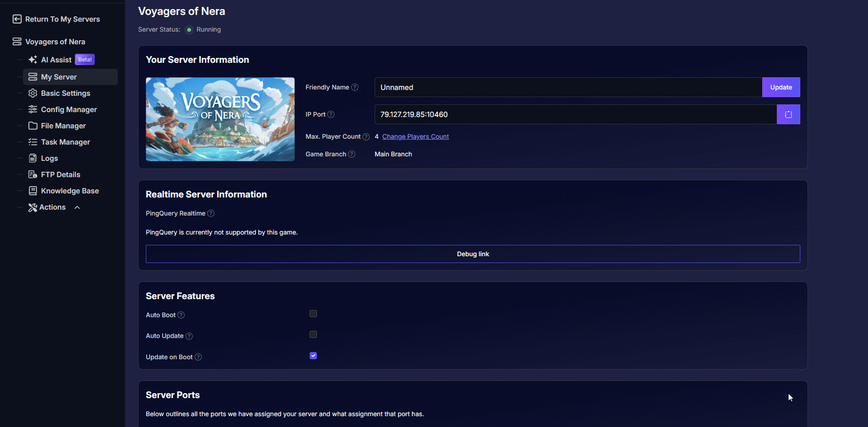Uncheck the Update on Boot checkbox

(313, 356)
